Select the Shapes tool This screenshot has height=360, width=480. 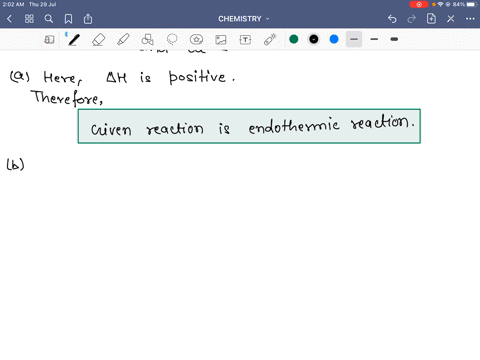(x=147, y=40)
